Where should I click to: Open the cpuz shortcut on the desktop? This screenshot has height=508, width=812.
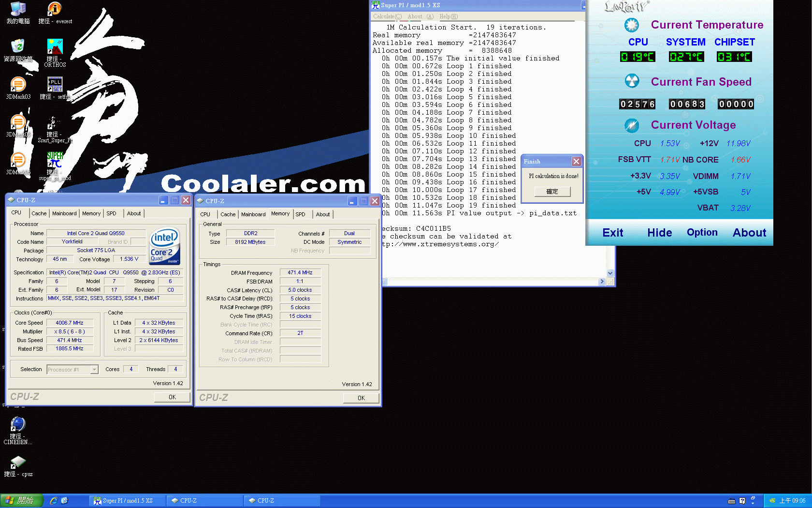coord(18,462)
